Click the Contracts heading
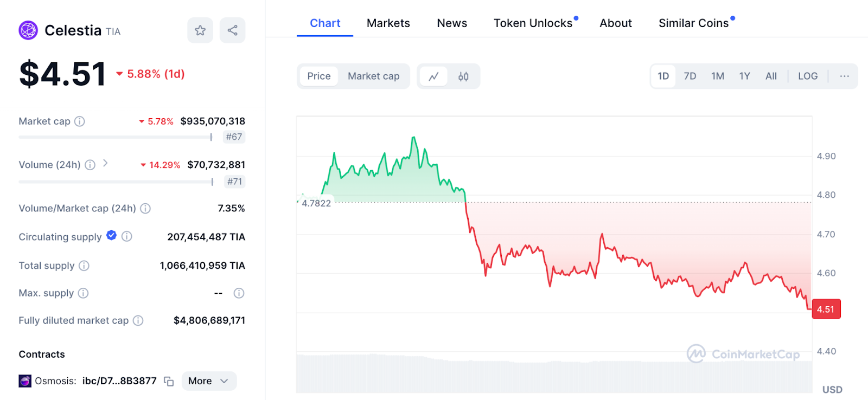The width and height of the screenshot is (868, 400). [42, 354]
